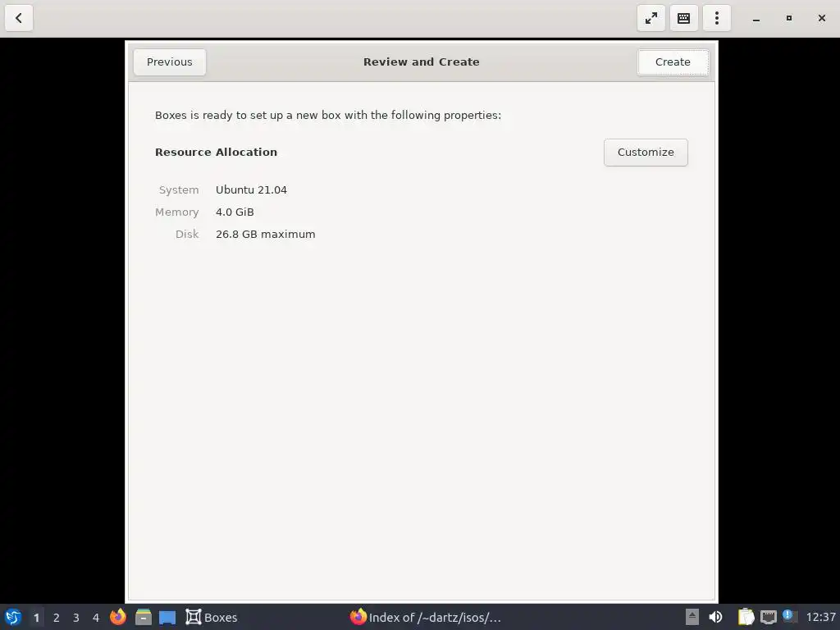Open the clipboard manager tray icon

(745, 617)
